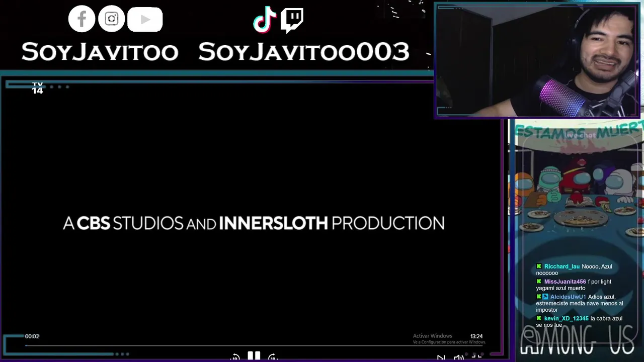Open chat user MissJuanita456
Image resolution: width=644 pixels, height=362 pixels.
pyautogui.click(x=565, y=282)
